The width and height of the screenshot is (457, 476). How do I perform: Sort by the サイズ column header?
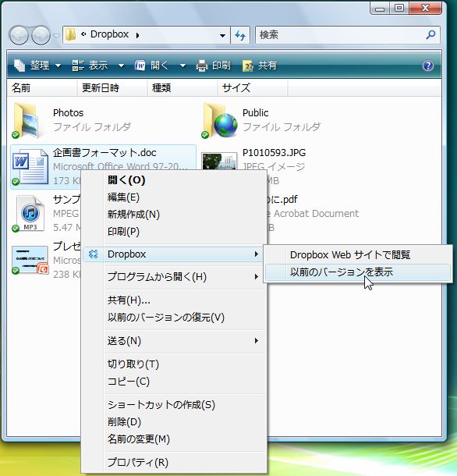[x=253, y=88]
